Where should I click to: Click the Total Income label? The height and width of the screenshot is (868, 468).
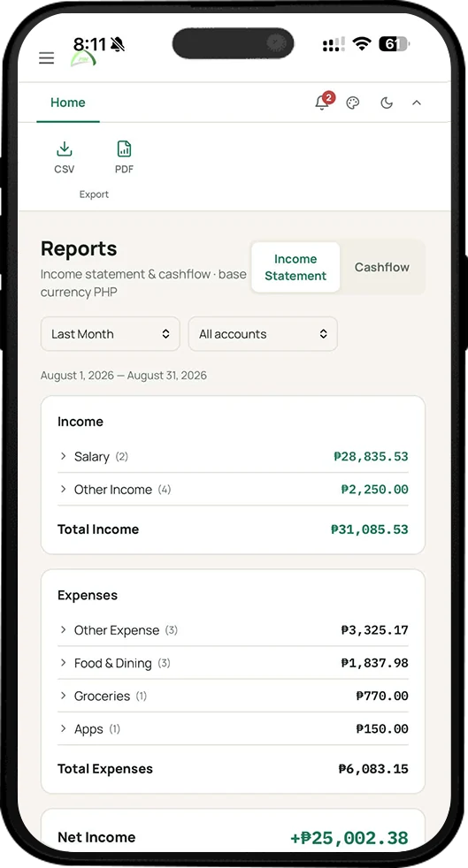pos(98,529)
